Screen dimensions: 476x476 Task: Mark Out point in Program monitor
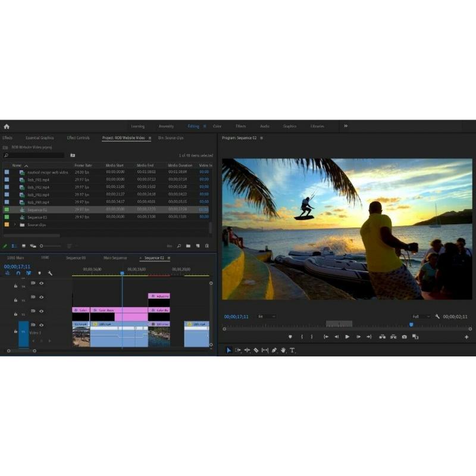tap(312, 337)
